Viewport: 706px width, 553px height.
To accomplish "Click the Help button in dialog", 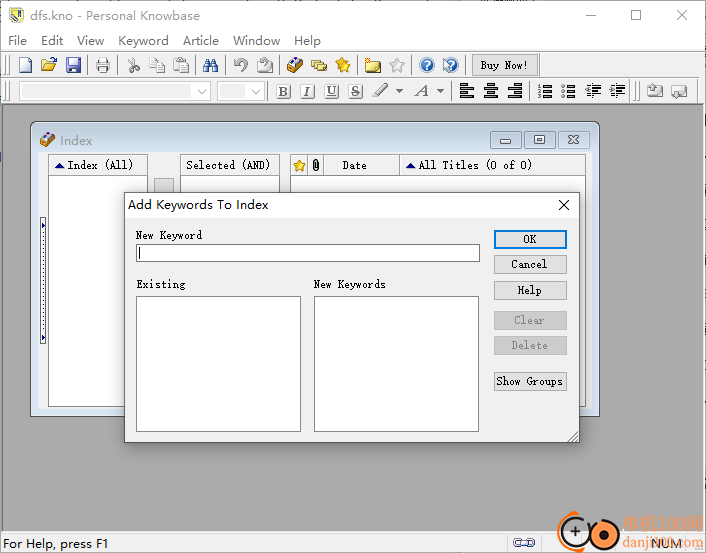I will (530, 290).
